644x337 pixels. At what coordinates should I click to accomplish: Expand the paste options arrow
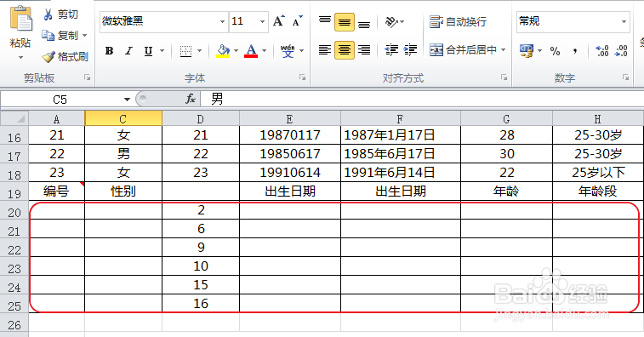pyautogui.click(x=20, y=57)
